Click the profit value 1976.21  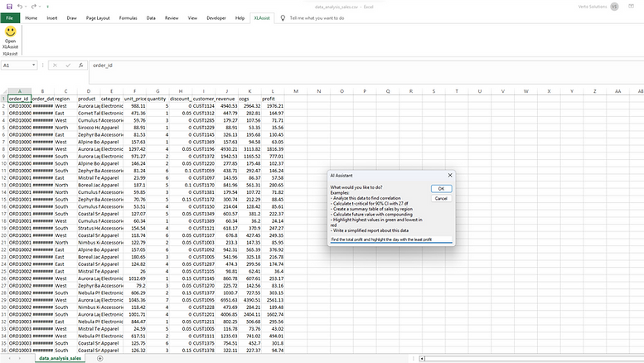pyautogui.click(x=273, y=106)
